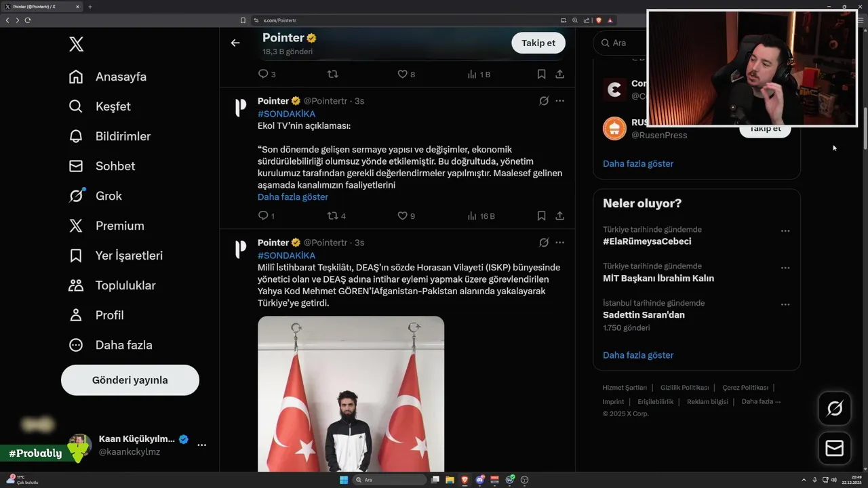Like the top post with 8 likes

pyautogui.click(x=406, y=75)
